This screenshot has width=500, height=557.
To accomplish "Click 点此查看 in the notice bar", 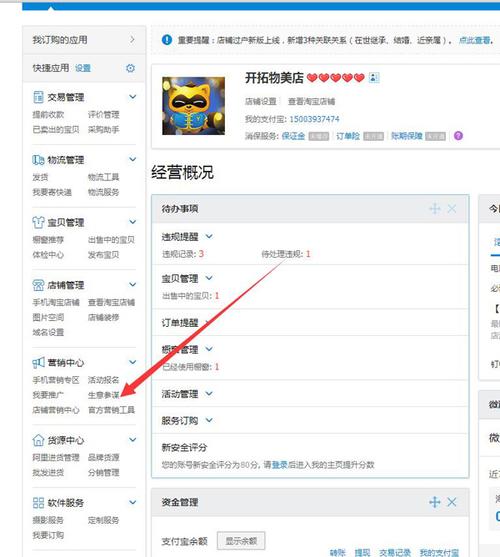I will (x=474, y=40).
